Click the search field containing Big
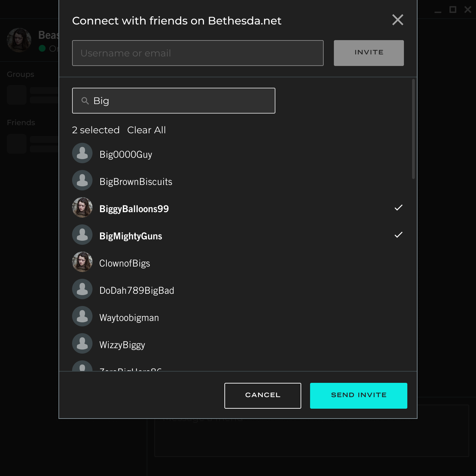The image size is (476, 476). point(173,101)
